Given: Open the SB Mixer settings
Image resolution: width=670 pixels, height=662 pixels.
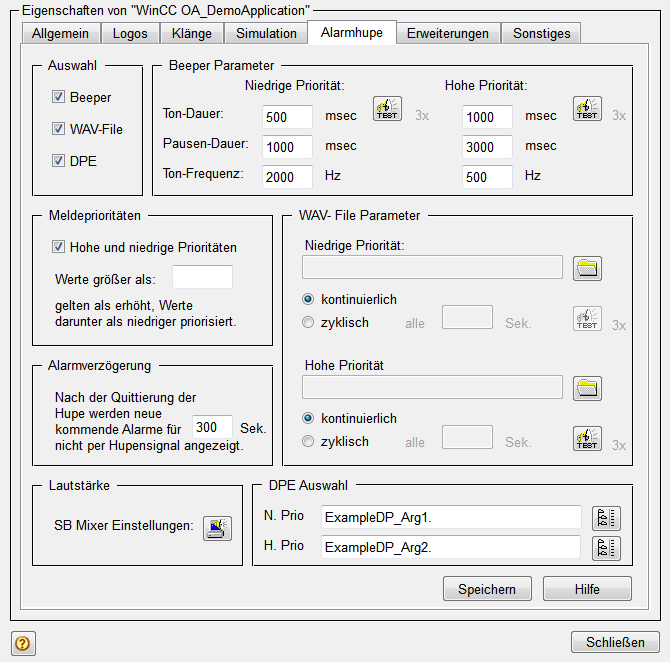Looking at the screenshot, I should [217, 528].
